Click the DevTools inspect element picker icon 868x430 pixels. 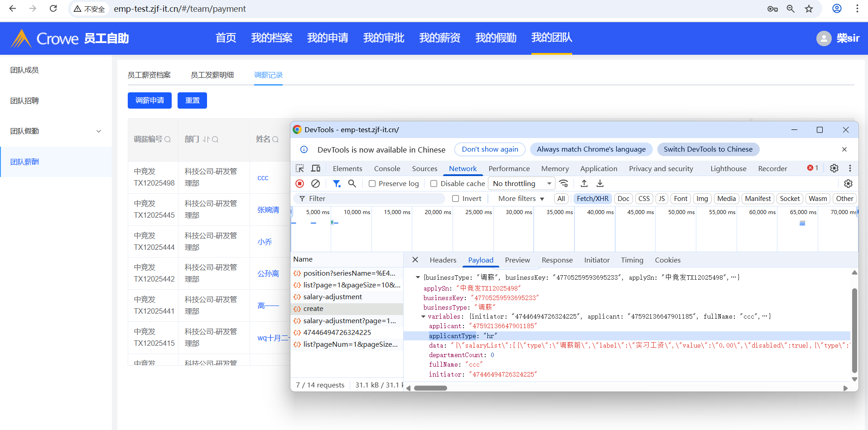(300, 168)
